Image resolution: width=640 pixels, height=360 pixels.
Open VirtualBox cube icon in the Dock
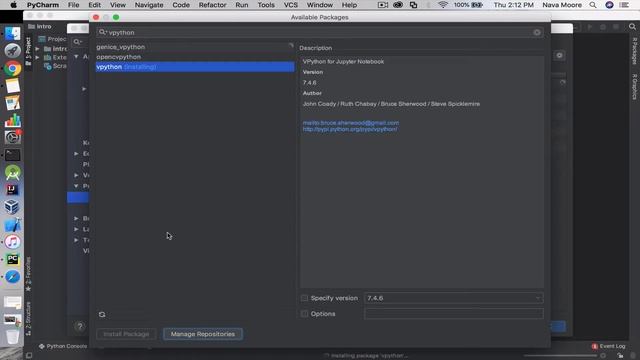12,207
